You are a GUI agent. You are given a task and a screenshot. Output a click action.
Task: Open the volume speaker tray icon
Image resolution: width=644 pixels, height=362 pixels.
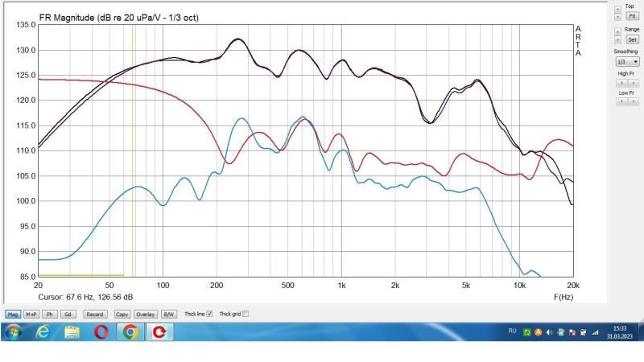tap(550, 332)
